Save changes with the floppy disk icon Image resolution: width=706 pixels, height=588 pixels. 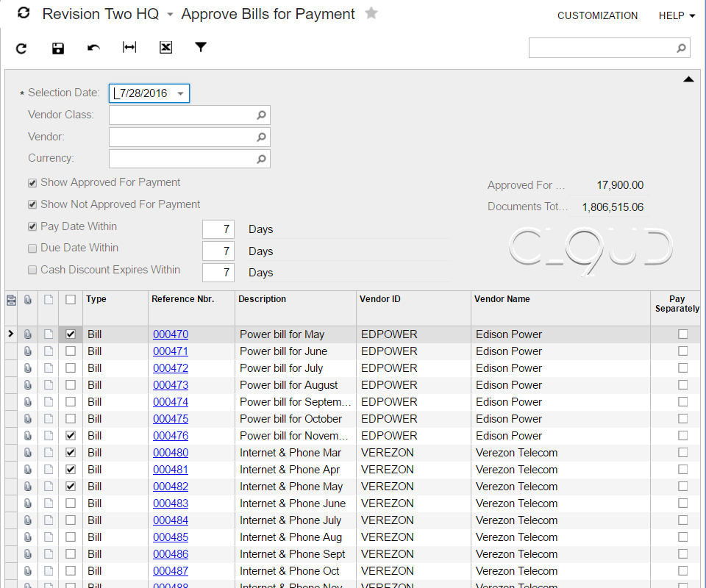point(58,48)
